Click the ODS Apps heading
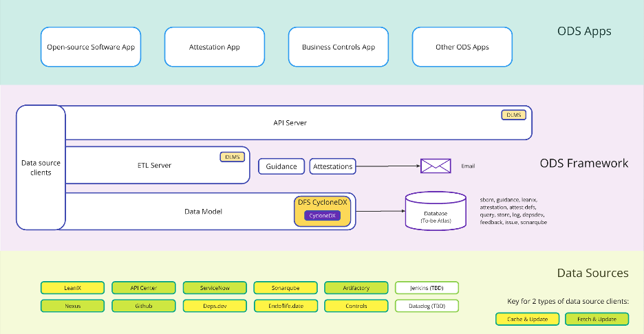The width and height of the screenshot is (644, 334). point(584,31)
